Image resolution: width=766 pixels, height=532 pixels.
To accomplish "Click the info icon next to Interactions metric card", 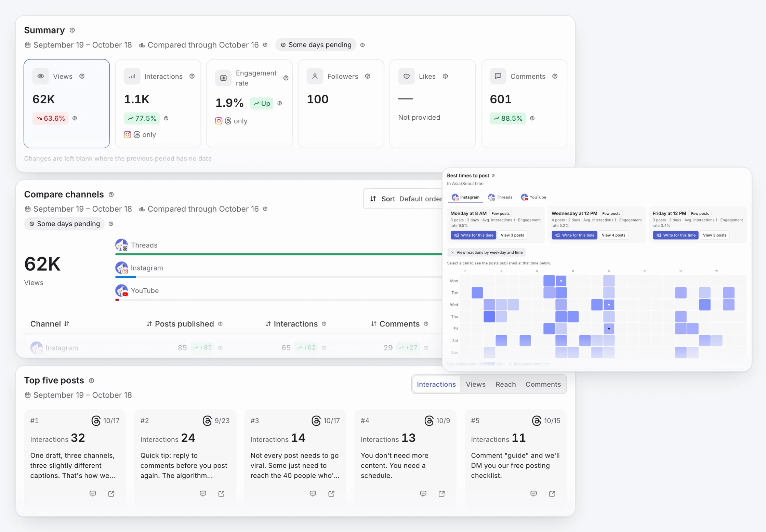I will coord(192,76).
